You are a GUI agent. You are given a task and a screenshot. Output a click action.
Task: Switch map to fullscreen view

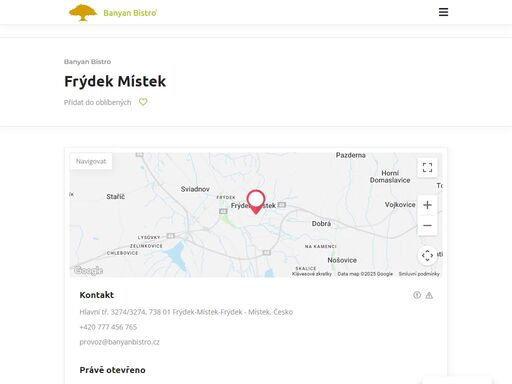click(x=427, y=167)
